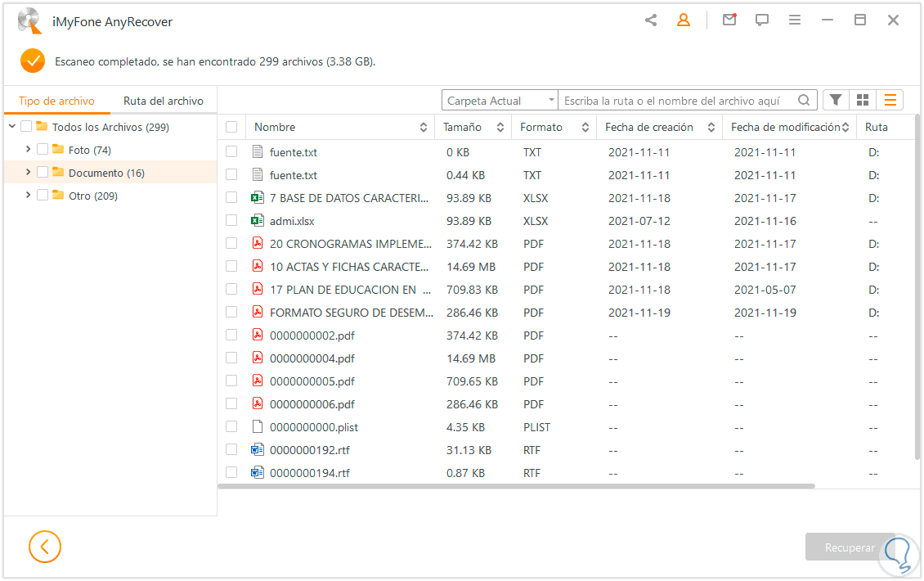Select all files via header checkbox
Image resolution: width=924 pixels, height=581 pixels.
click(231, 127)
